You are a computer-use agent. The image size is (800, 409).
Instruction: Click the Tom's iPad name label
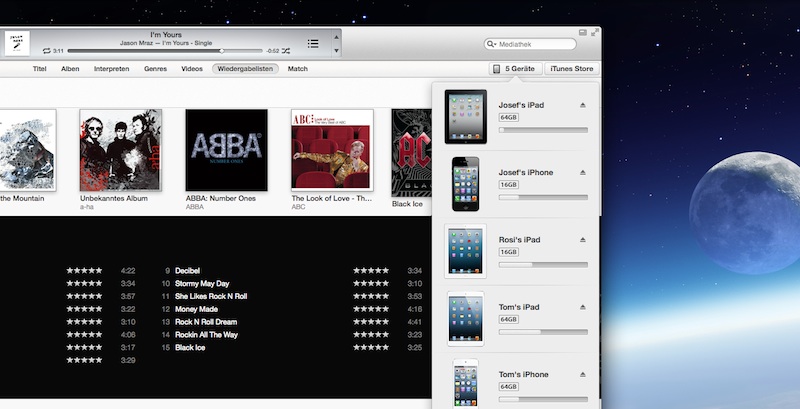[519, 307]
